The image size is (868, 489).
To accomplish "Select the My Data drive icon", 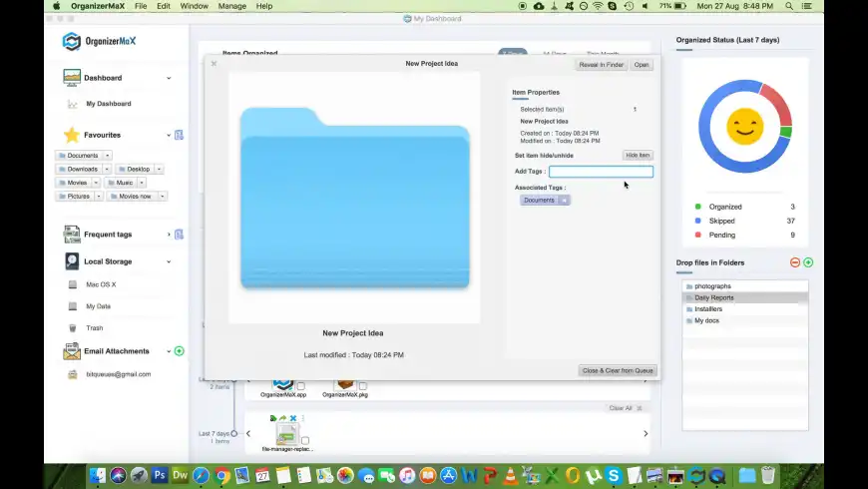I will click(73, 306).
